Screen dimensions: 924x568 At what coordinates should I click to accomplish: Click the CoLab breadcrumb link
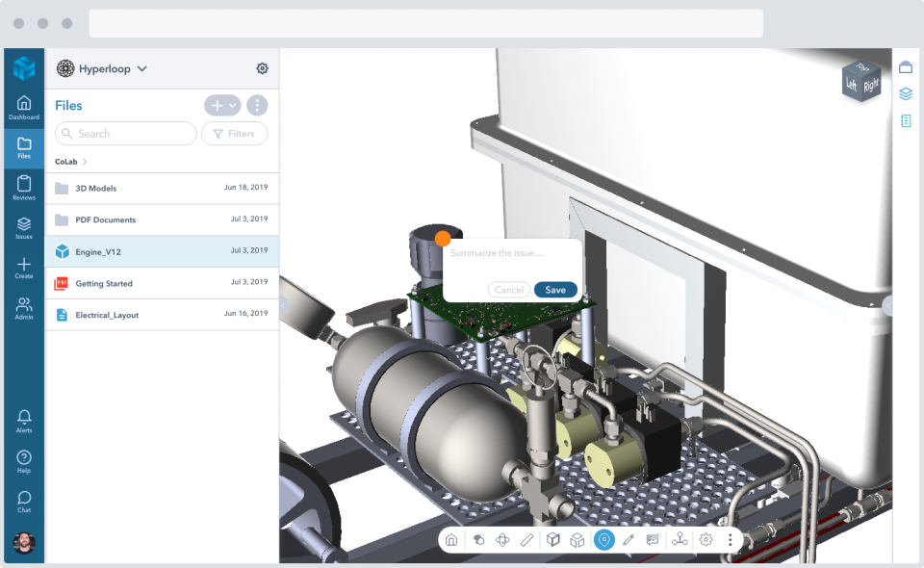click(66, 162)
